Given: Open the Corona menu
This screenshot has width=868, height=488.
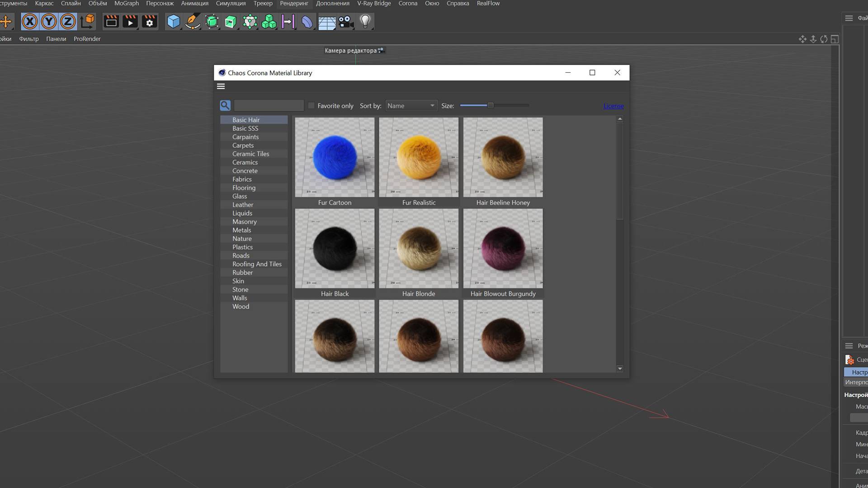Looking at the screenshot, I should (408, 4).
